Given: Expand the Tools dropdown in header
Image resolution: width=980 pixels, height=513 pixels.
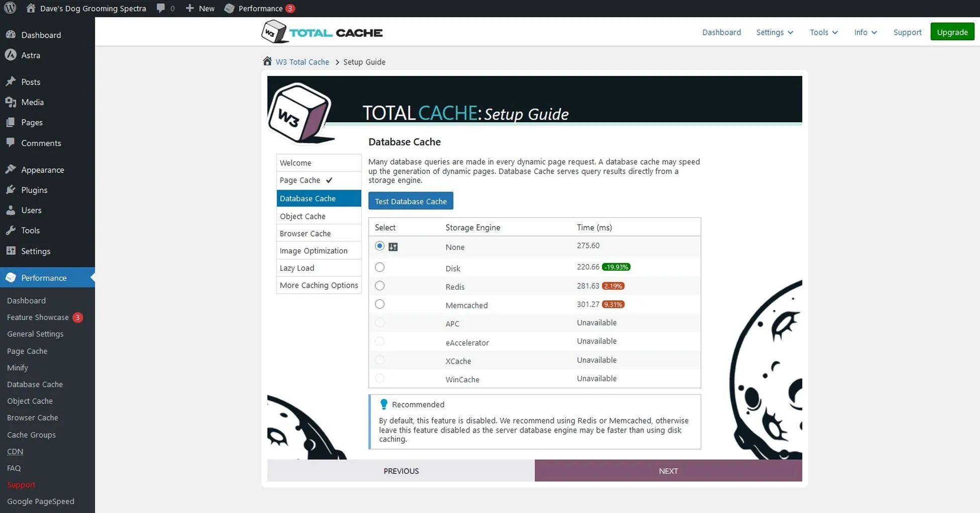Looking at the screenshot, I should point(823,32).
